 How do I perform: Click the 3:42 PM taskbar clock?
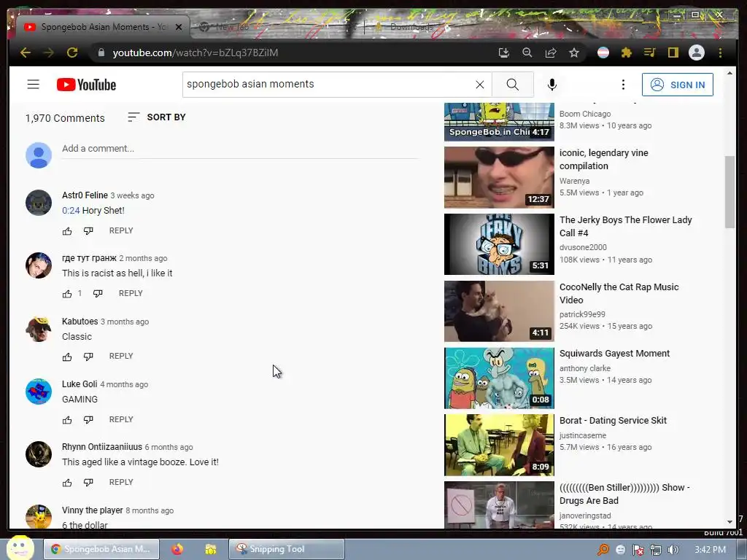[x=711, y=550]
